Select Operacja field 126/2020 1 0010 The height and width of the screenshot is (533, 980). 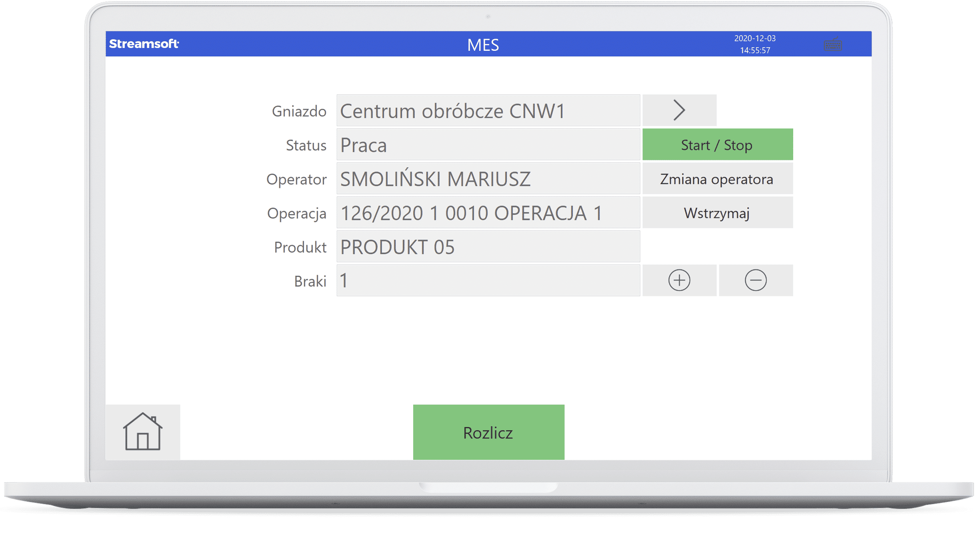488,213
